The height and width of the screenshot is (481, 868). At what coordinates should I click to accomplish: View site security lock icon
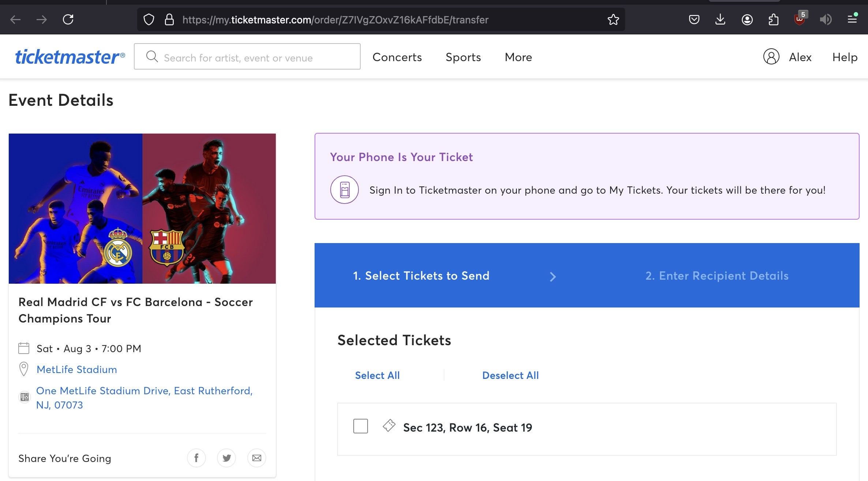[x=169, y=19]
